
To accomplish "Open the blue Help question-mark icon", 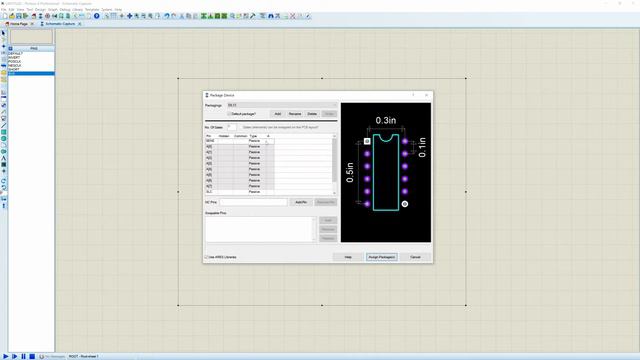I will 97,16.
